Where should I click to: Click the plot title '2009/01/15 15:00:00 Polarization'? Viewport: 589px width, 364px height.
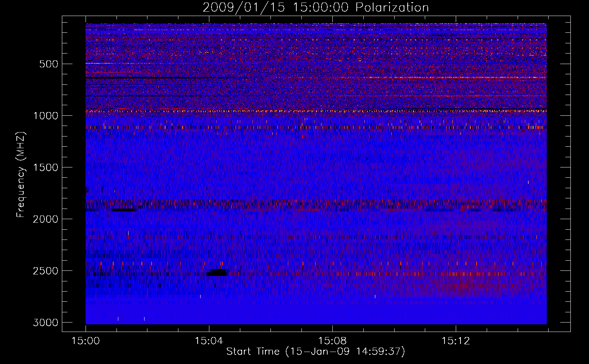click(316, 7)
